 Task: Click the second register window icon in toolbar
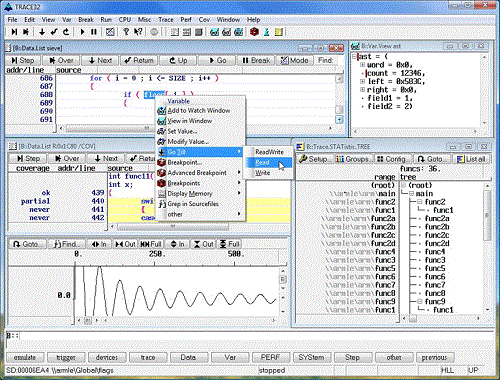(187, 32)
